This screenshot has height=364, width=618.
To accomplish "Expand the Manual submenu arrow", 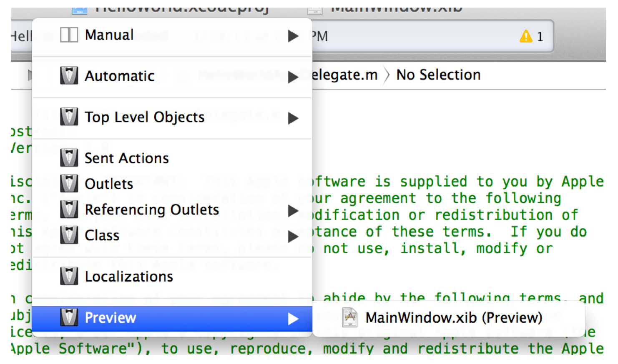I will tap(293, 36).
